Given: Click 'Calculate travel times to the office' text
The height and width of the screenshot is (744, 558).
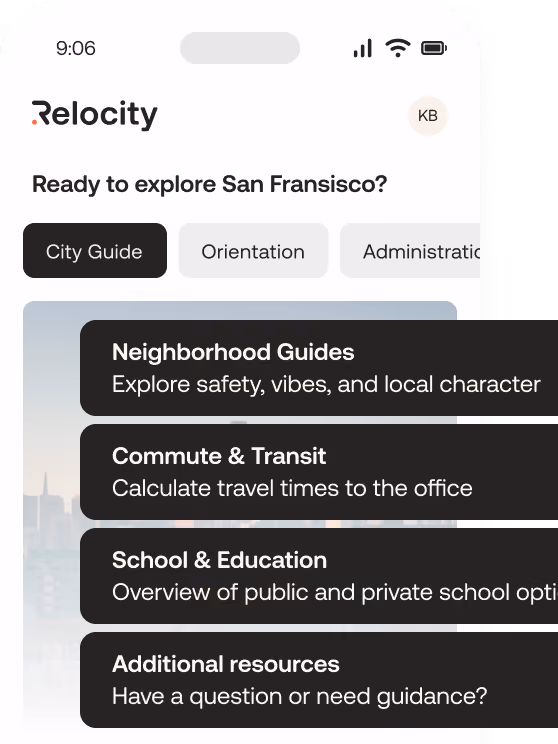Looking at the screenshot, I should click(292, 488).
